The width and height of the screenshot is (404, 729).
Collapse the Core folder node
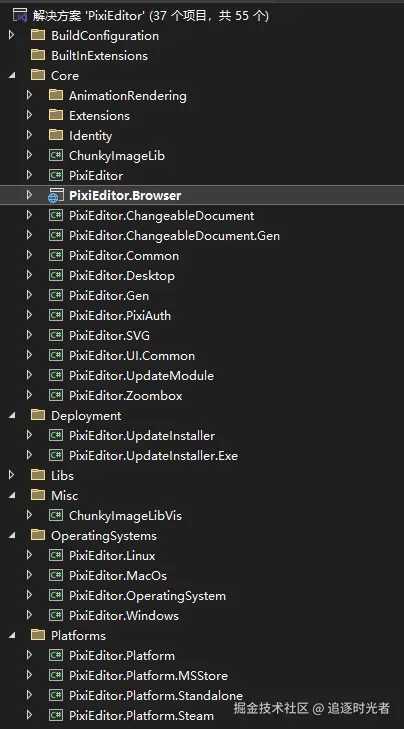(12, 75)
